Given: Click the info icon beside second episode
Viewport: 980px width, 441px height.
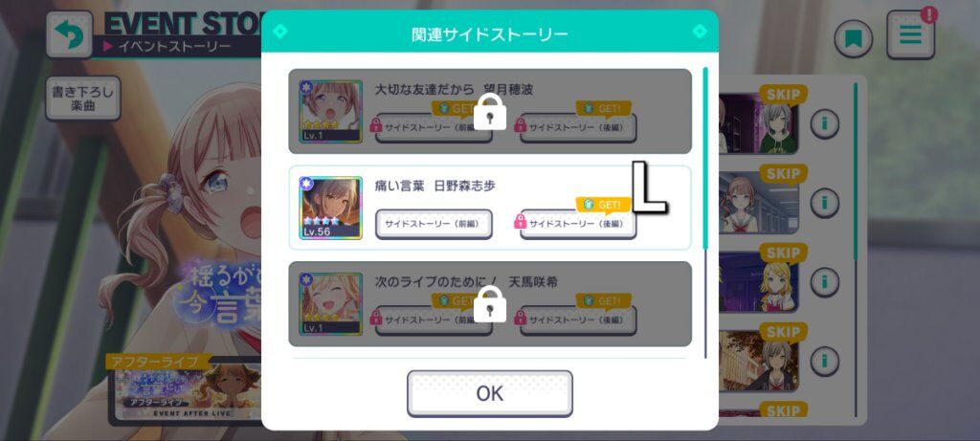Looking at the screenshot, I should pos(824,203).
